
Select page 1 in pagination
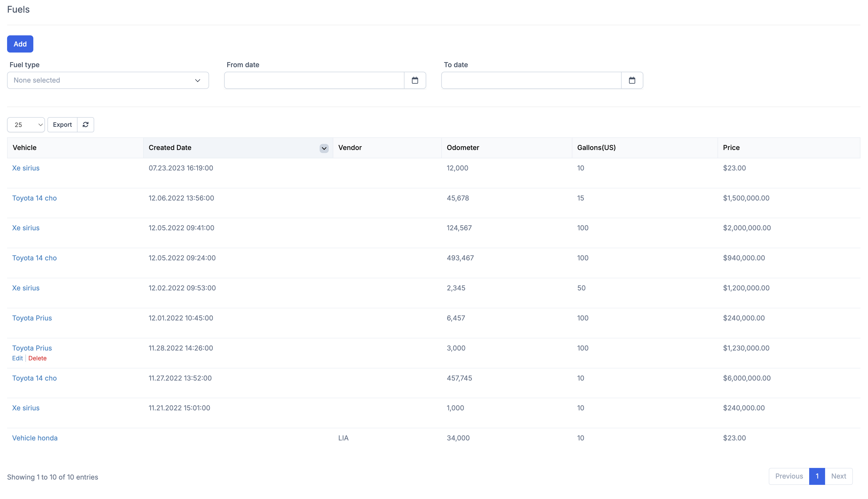coord(816,476)
